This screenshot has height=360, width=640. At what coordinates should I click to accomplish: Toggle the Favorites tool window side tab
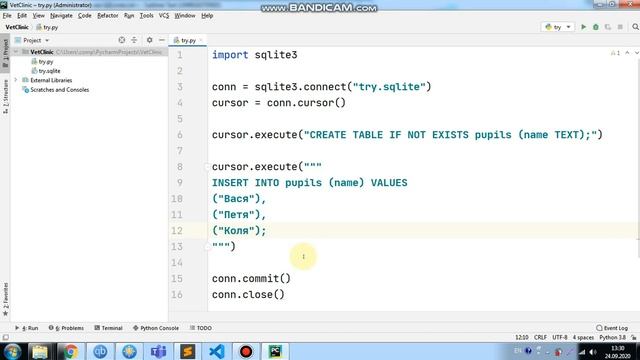(5, 299)
